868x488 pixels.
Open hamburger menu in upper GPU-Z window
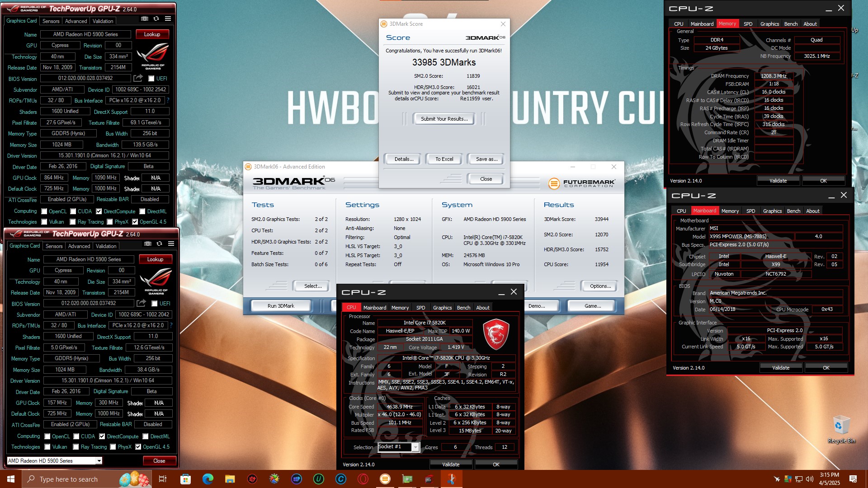168,19
